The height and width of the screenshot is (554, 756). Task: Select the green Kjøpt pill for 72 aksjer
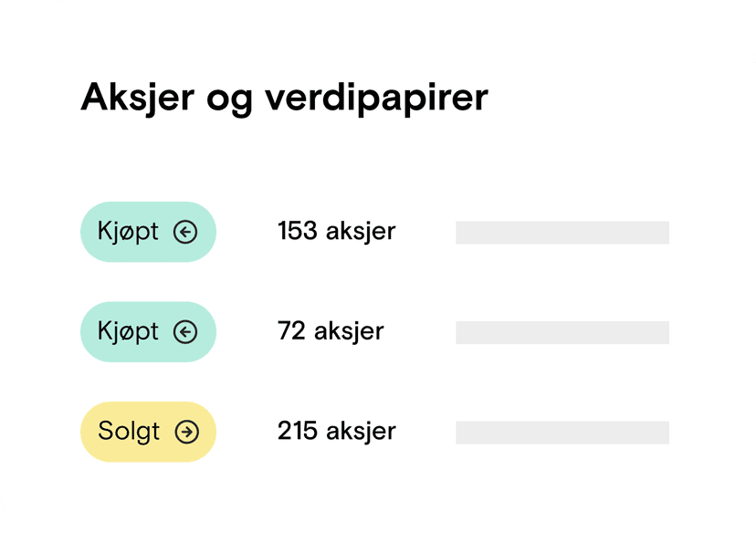coord(148,331)
